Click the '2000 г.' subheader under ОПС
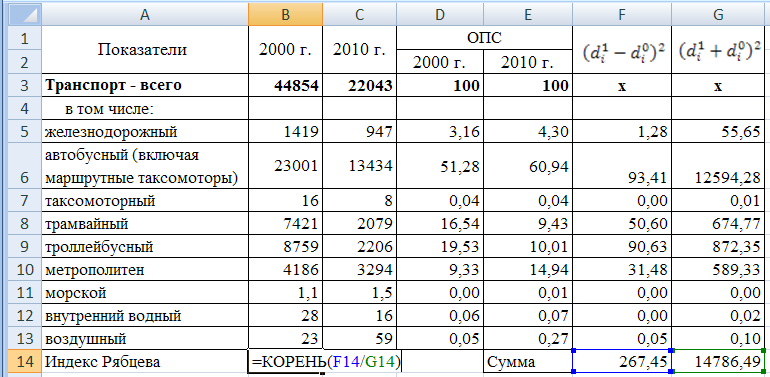770x377 pixels. (x=440, y=62)
